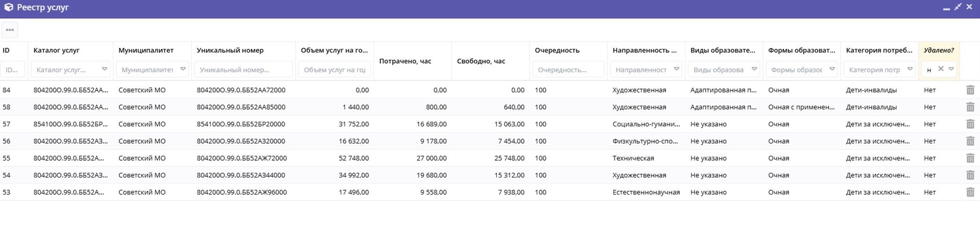The width and height of the screenshot is (980, 230).
Task: Open the Муниципалитет filter dropdown
Action: pyautogui.click(x=182, y=69)
